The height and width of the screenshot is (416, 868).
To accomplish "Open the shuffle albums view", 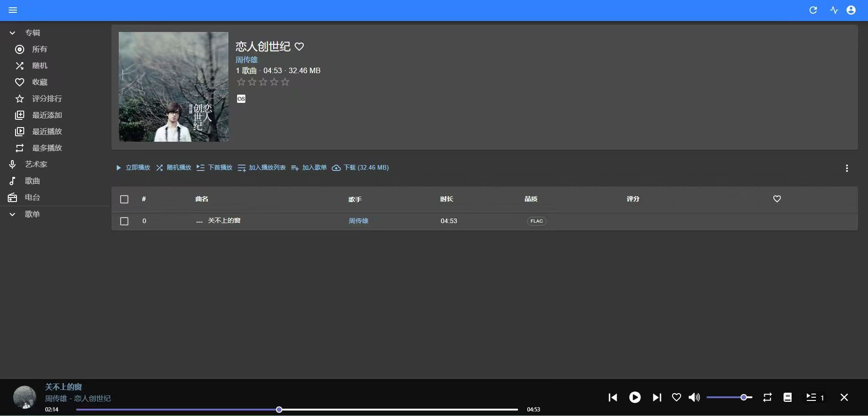I will [40, 65].
